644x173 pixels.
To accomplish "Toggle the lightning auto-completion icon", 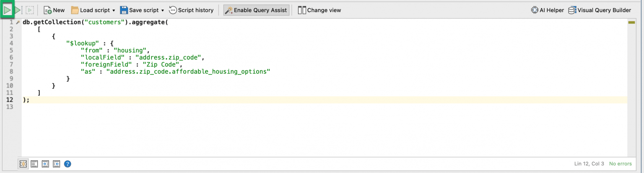I will click(23, 164).
